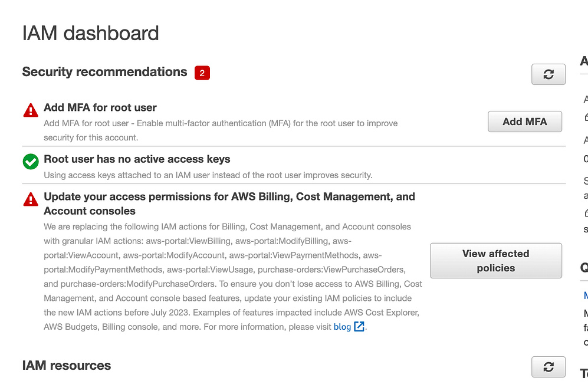Click the external link icon beside blog
Screen dimensions: 588x384
(x=359, y=327)
